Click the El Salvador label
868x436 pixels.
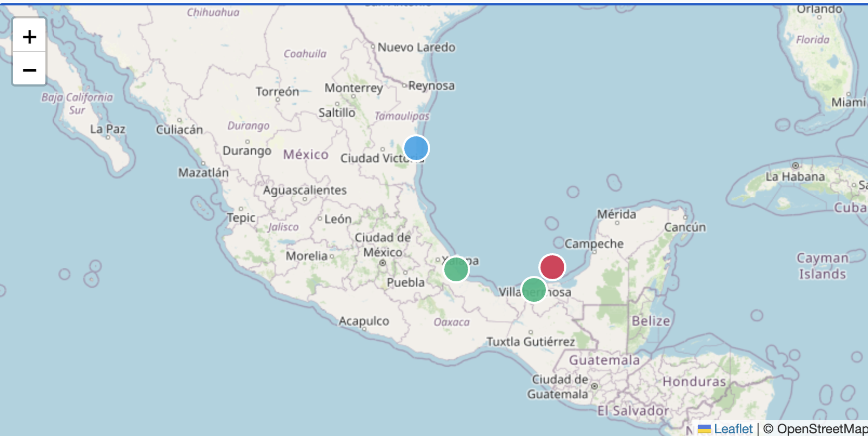[633, 411]
